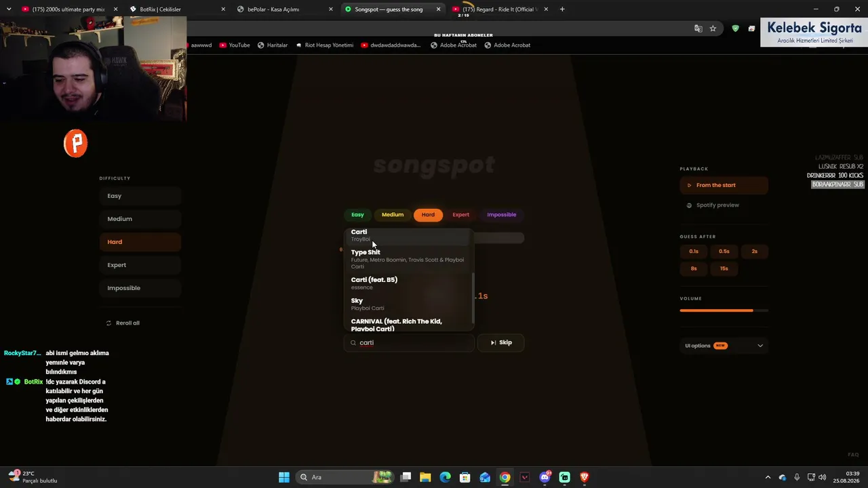
Task: Open the Riot Hesap Yönetimi bookmark
Action: pos(324,45)
